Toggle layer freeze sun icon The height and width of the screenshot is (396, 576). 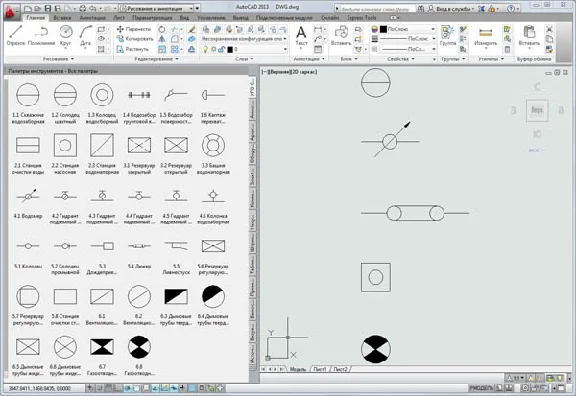click(x=213, y=49)
